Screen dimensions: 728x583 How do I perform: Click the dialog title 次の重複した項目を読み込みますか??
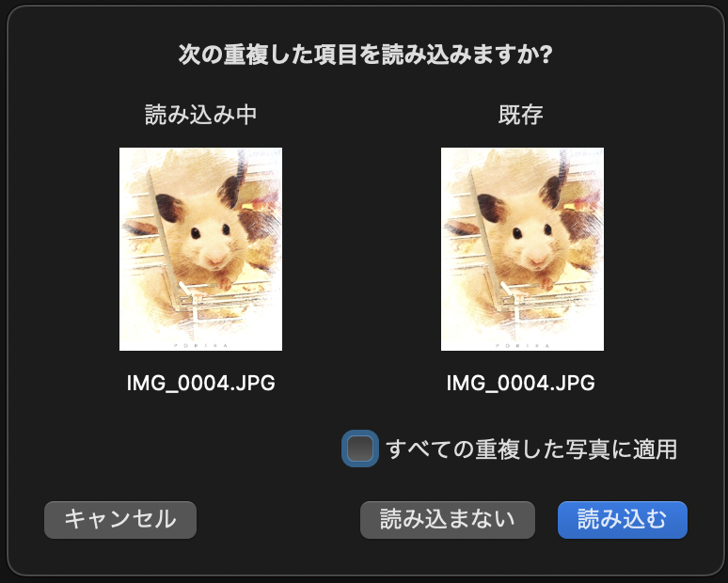[365, 55]
